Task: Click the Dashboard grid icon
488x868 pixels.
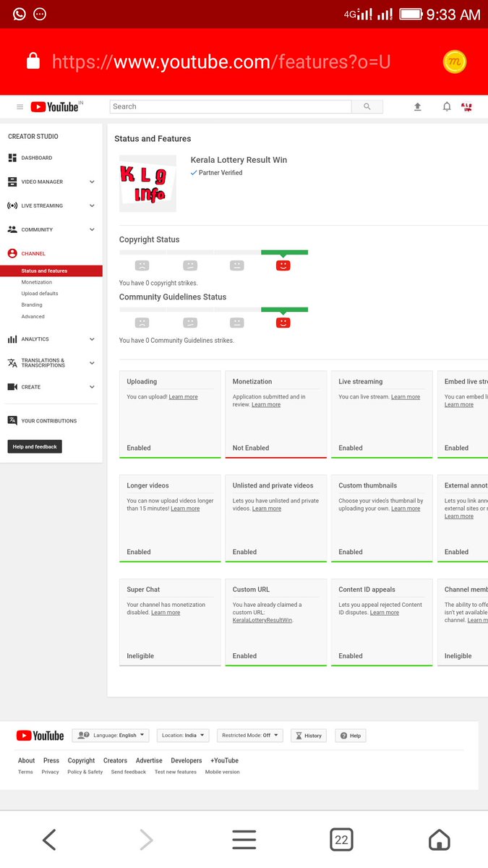Action: coord(12,158)
